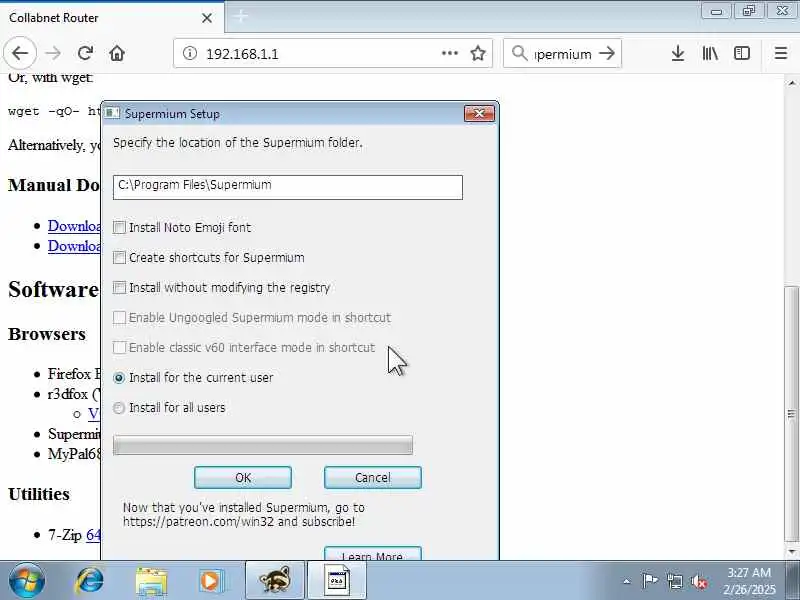
Task: Open the taskbar clock and date
Action: (749, 581)
